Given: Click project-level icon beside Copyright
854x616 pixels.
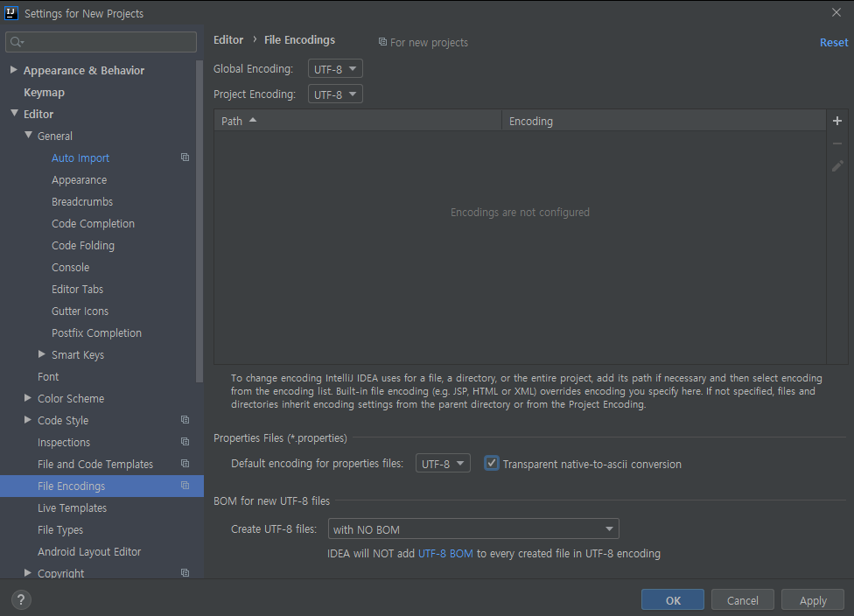Looking at the screenshot, I should tap(185, 573).
